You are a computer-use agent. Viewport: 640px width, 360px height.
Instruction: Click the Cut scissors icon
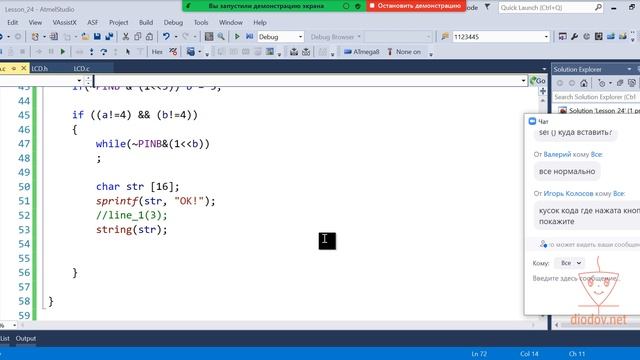pyautogui.click(x=126, y=37)
